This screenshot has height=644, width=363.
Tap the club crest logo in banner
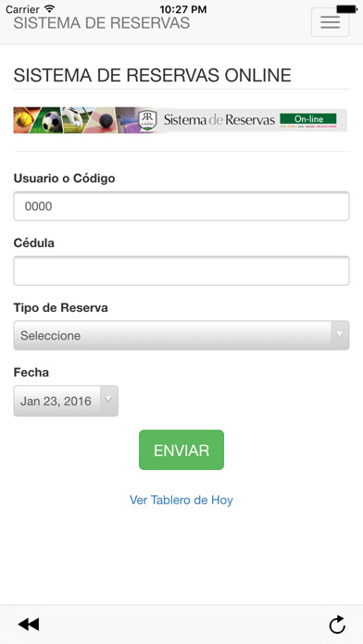(x=147, y=120)
